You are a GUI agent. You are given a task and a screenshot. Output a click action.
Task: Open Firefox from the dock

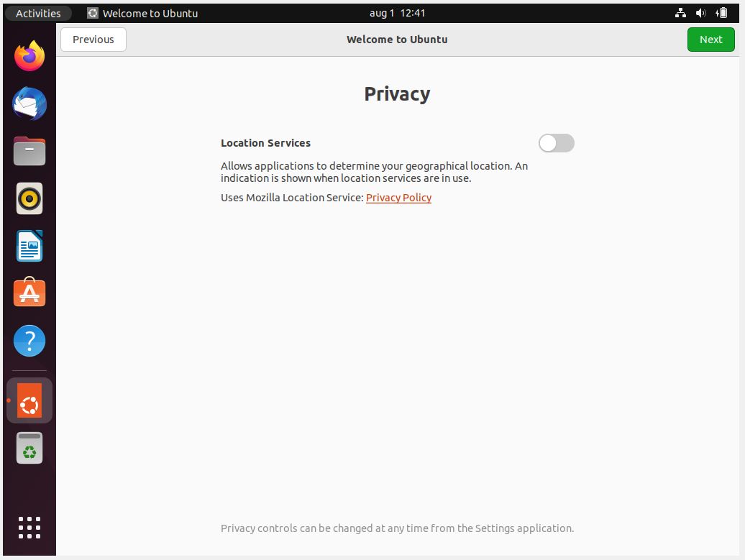[29, 56]
